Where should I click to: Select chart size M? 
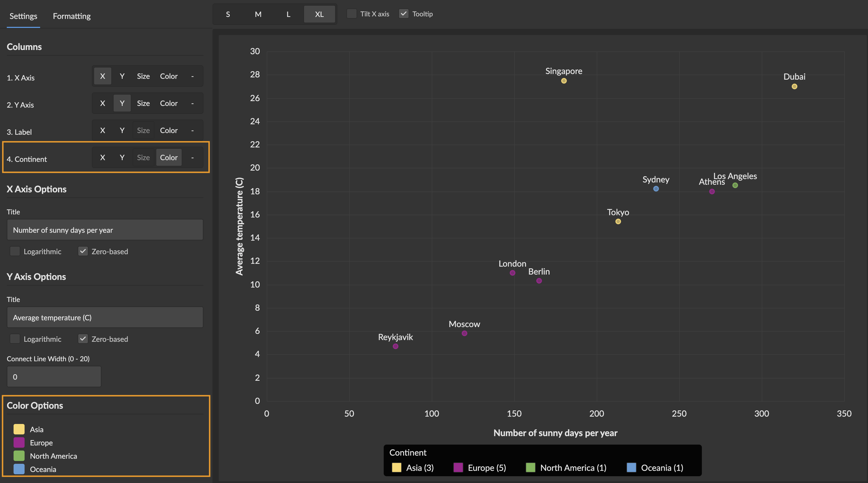[x=258, y=14]
